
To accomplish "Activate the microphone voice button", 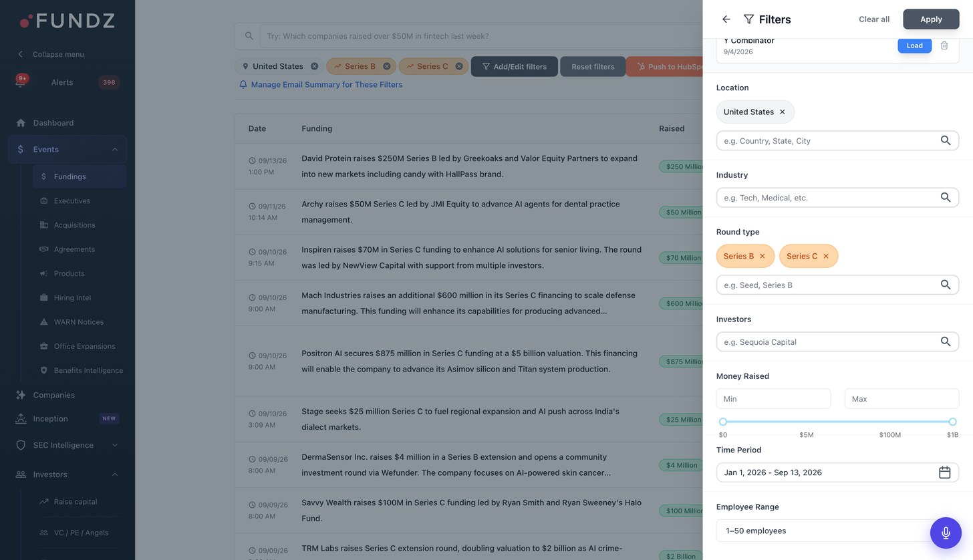I will tap(946, 533).
